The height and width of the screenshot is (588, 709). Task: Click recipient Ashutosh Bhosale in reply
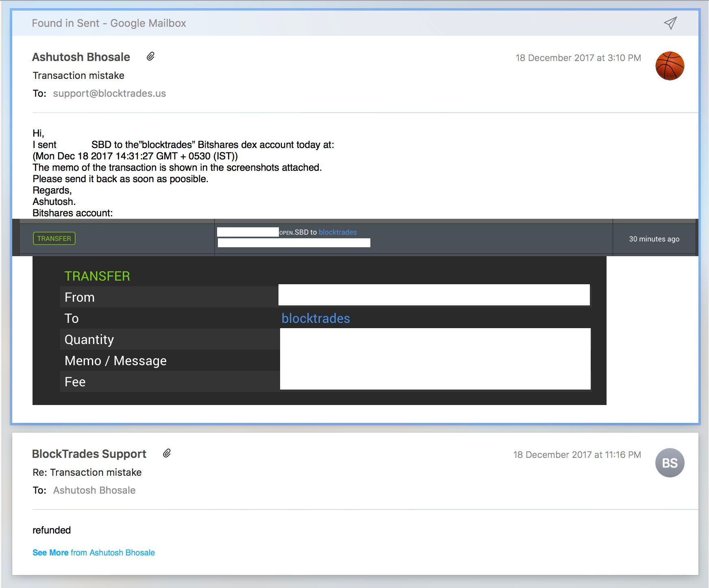(94, 490)
